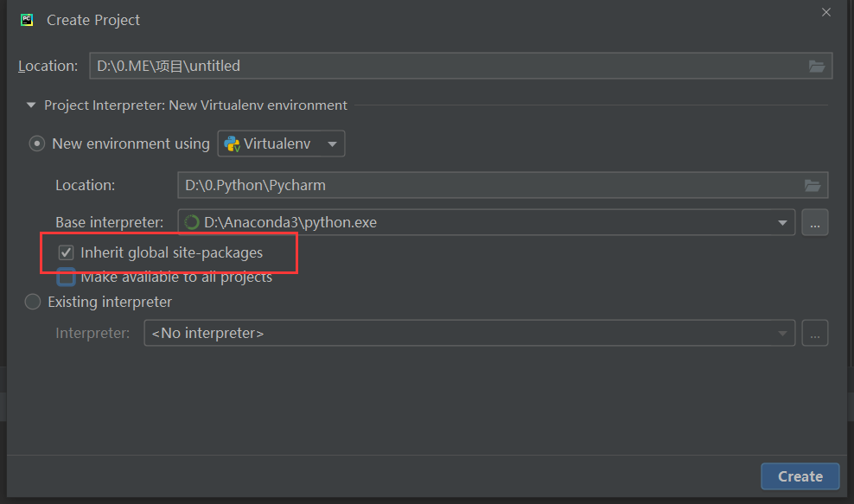This screenshot has height=504, width=854.
Task: Enable Make available to all projects
Action: pos(66,277)
